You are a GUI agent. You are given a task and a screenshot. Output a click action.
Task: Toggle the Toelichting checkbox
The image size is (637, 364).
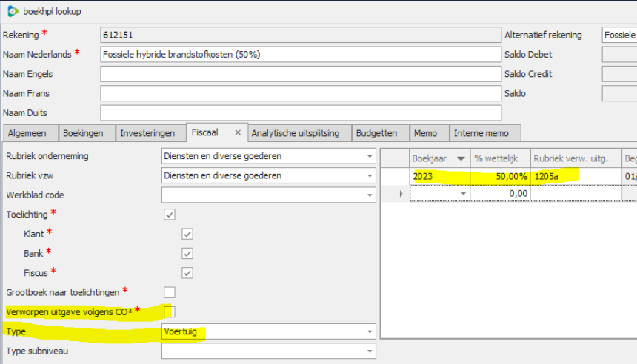tap(170, 215)
